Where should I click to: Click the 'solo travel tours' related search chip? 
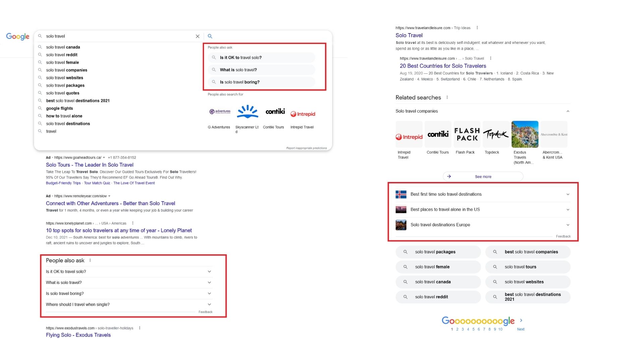(528, 267)
